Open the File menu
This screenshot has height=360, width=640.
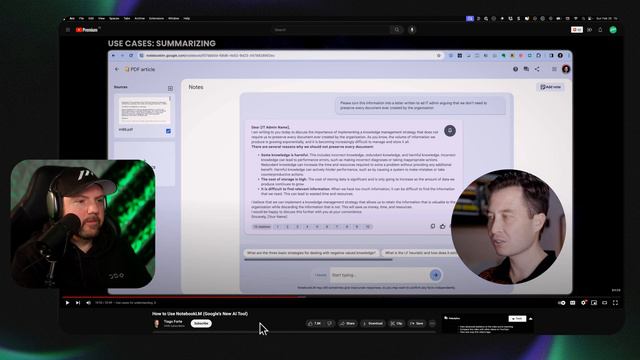coord(81,18)
